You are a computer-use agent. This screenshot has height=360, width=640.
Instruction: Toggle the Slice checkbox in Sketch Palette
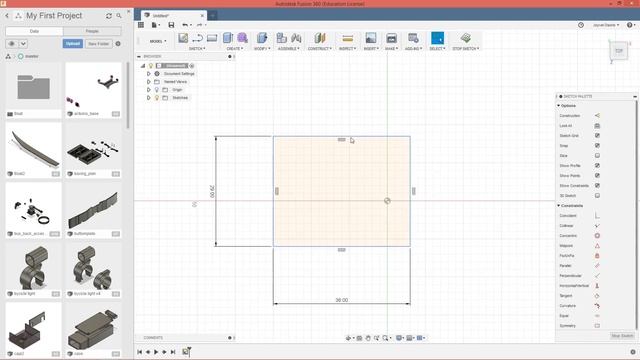(x=597, y=156)
